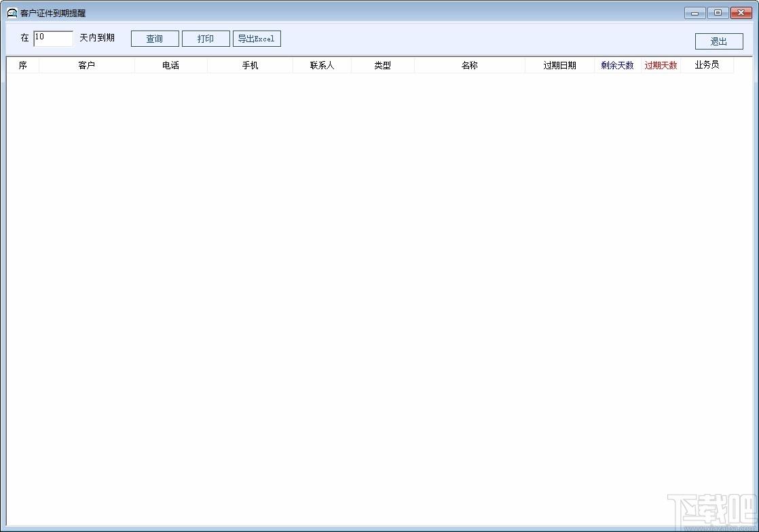
Task: Sort by the 过期日期 column header
Action: pos(559,65)
